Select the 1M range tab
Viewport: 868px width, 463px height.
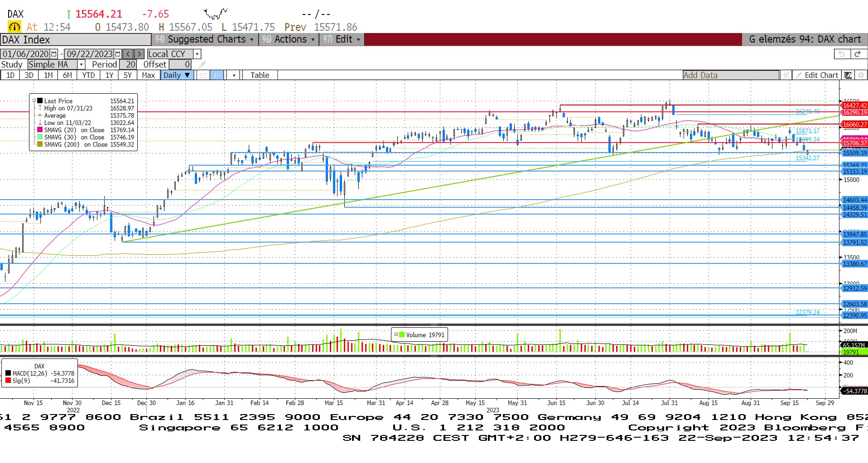[x=48, y=75]
